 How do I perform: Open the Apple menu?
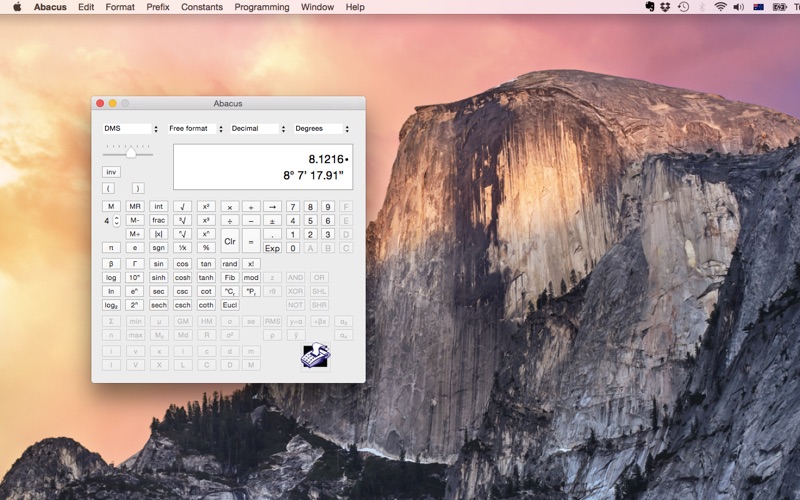pos(17,7)
